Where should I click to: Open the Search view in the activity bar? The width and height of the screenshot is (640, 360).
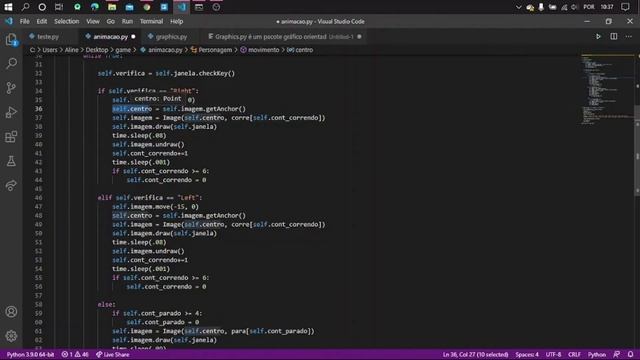click(x=11, y=63)
